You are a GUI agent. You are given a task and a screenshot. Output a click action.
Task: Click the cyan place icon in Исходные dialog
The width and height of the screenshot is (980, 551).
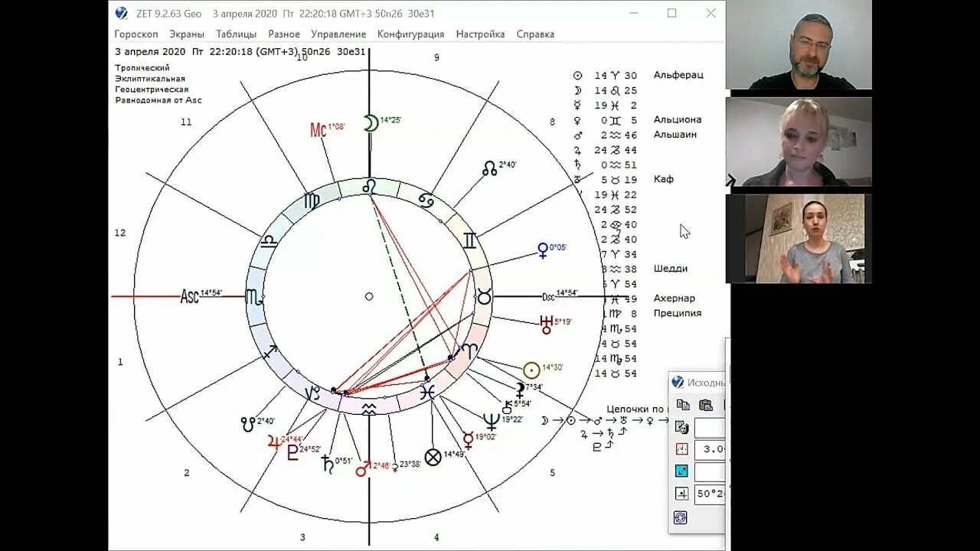point(681,471)
